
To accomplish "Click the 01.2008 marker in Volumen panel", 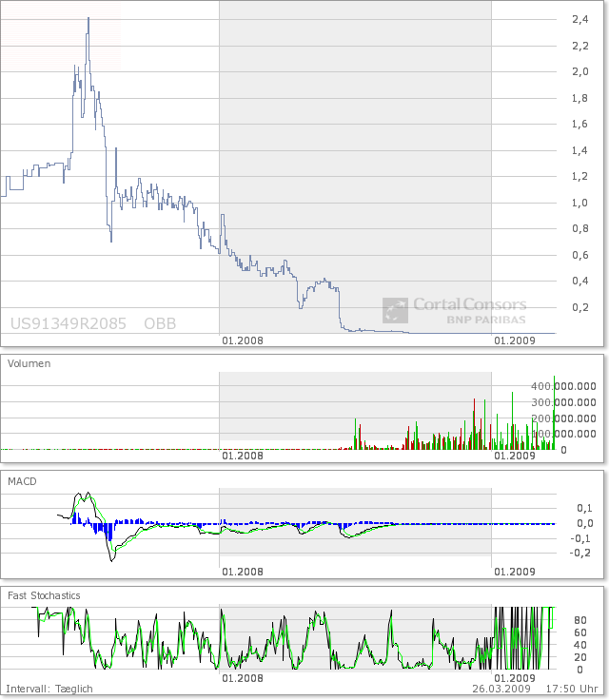I will coord(242,456).
